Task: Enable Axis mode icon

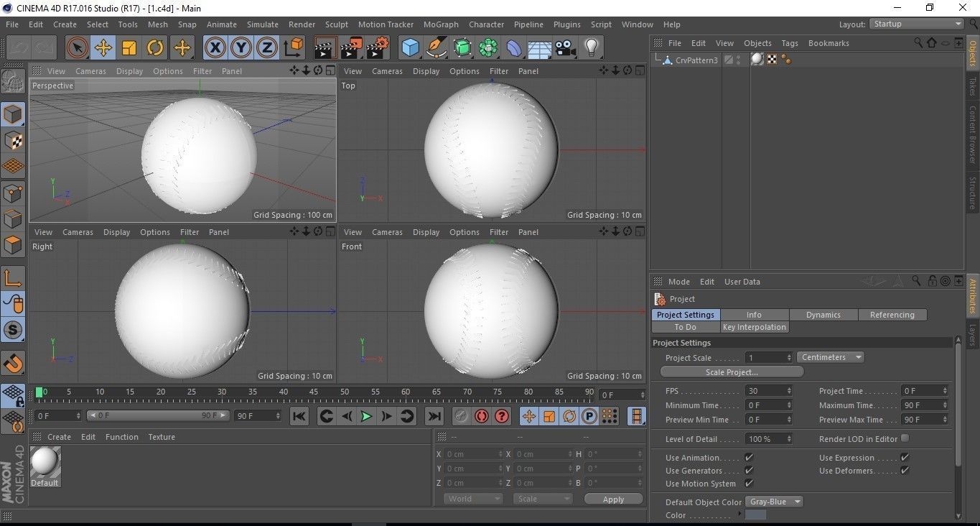Action: tap(13, 278)
